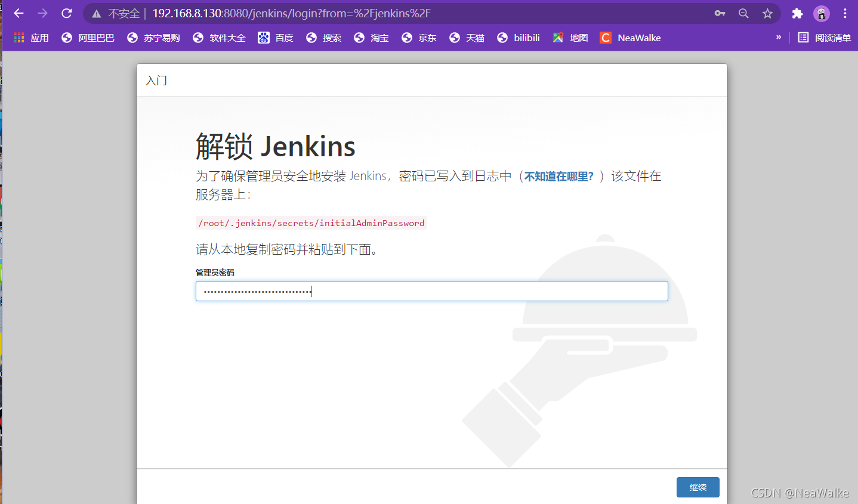
Task: Open the 京东 bookmark
Action: point(419,38)
